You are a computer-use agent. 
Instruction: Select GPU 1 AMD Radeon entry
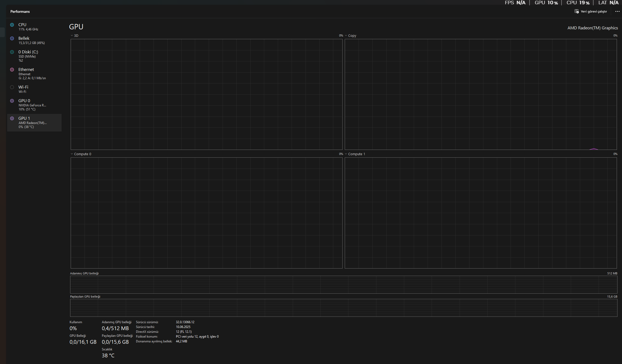(x=34, y=122)
